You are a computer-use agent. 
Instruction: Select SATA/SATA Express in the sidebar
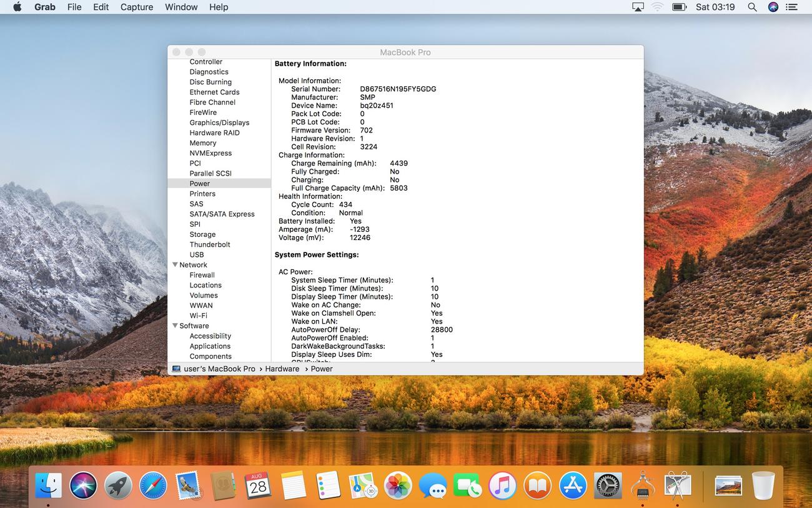click(222, 214)
